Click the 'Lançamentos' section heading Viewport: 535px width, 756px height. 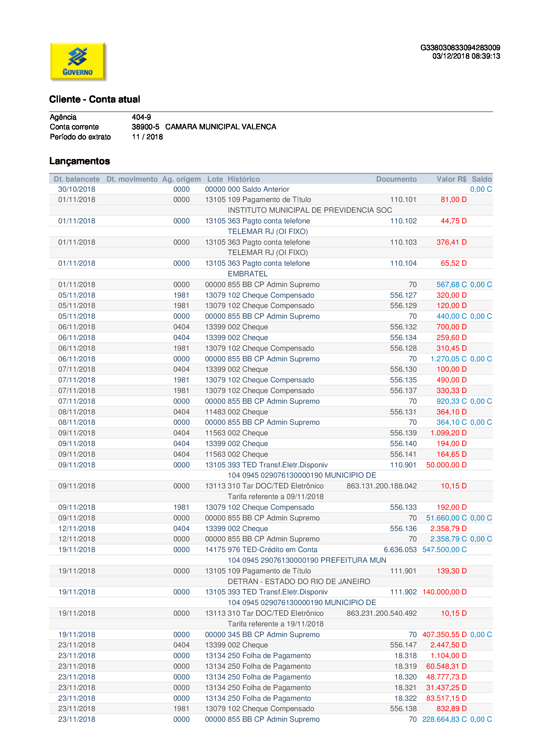79,161
